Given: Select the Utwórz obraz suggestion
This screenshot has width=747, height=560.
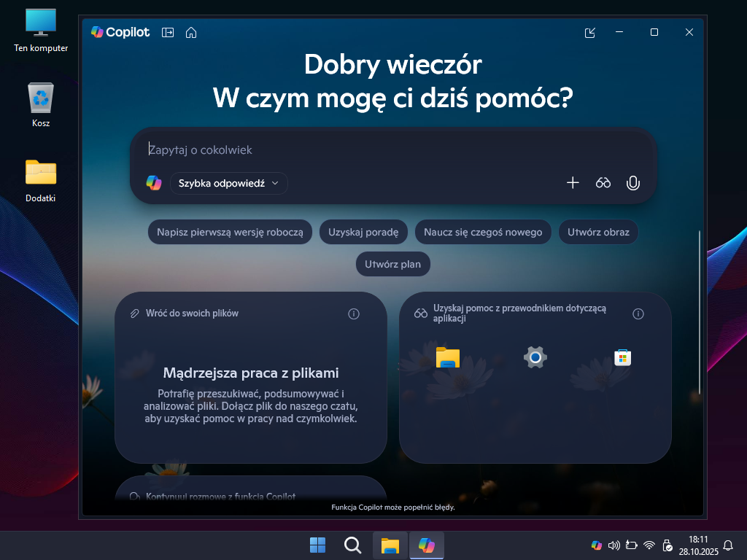Looking at the screenshot, I should (598, 233).
